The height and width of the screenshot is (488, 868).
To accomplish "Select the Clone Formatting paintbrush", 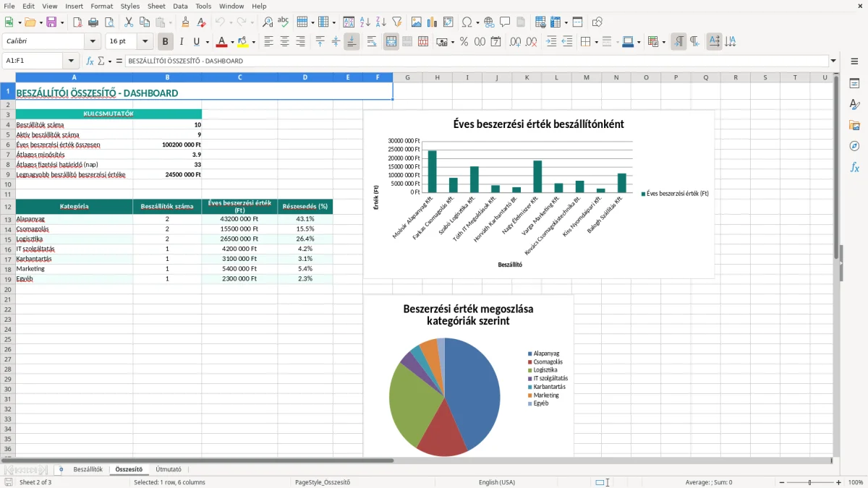I will click(x=185, y=22).
